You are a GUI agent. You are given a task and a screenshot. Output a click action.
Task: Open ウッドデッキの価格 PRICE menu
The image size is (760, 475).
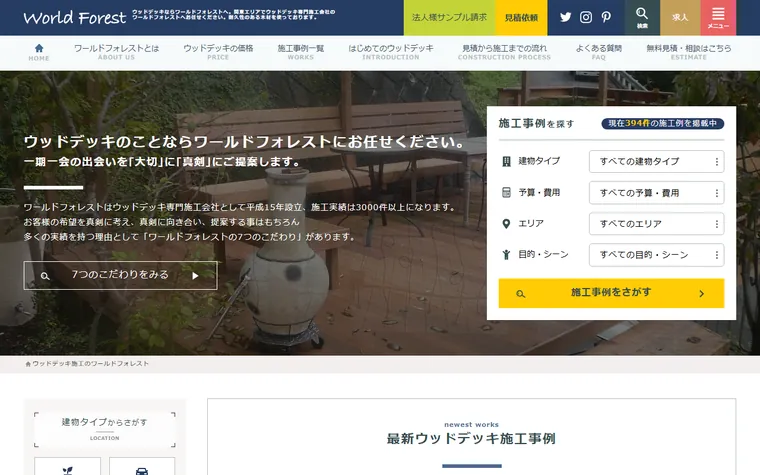(218, 52)
